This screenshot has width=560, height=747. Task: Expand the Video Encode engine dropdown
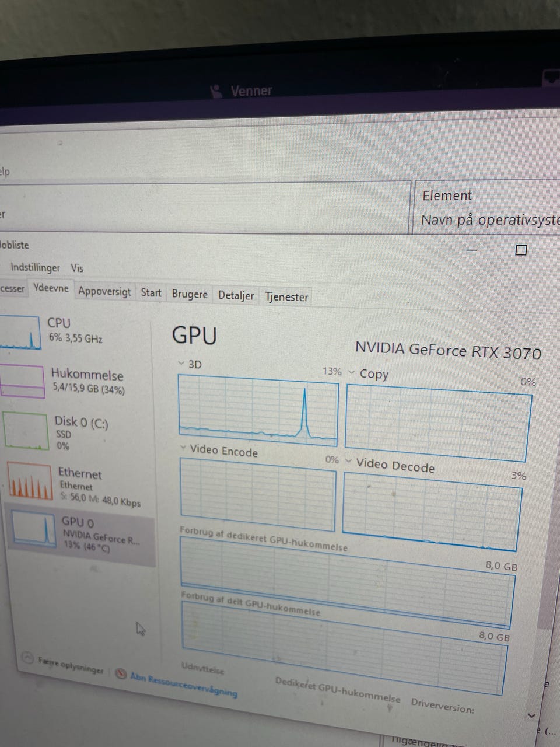click(x=183, y=448)
